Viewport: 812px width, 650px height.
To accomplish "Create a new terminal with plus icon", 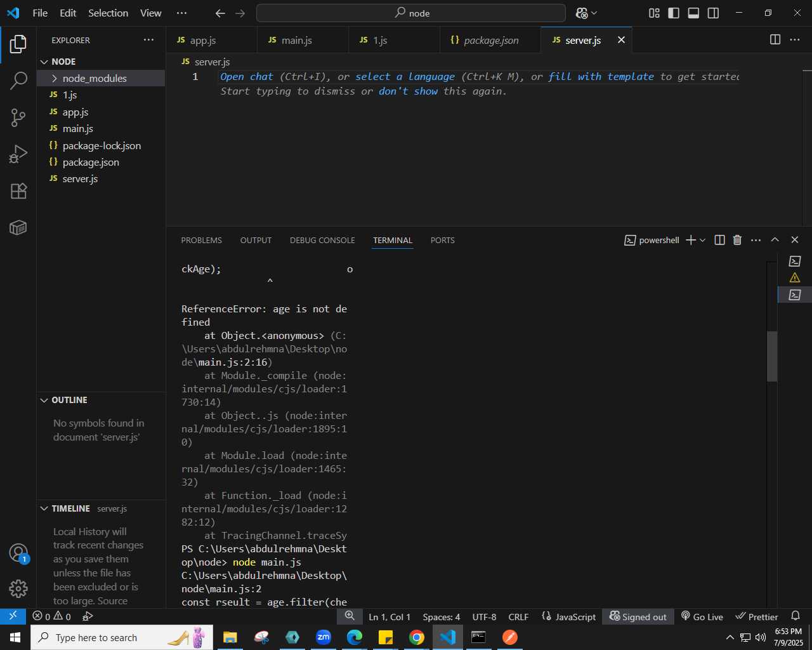I will [691, 240].
